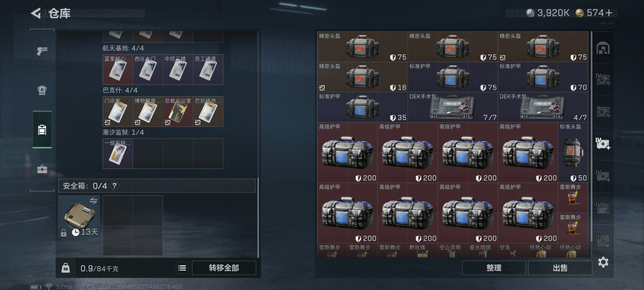Click the 出售 sell button
Image resolution: width=644 pixels, height=290 pixels.
(560, 268)
